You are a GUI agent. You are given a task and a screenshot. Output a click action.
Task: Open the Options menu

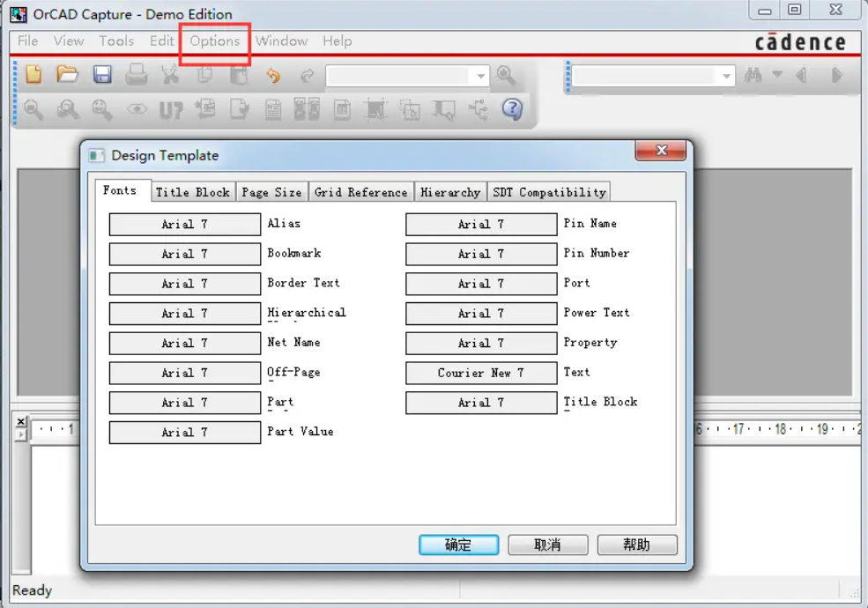tap(215, 41)
